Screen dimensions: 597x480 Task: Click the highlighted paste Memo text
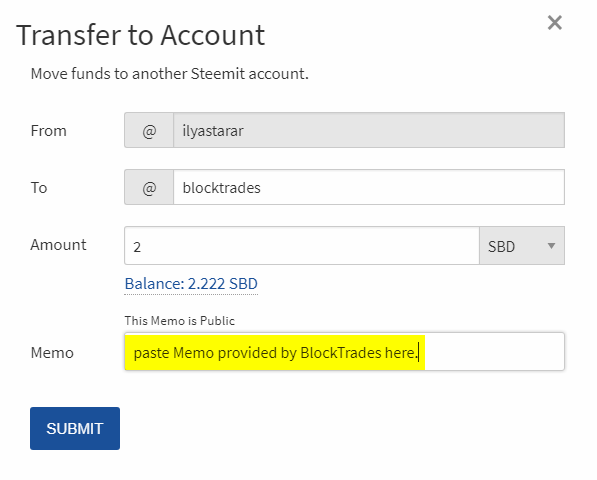click(276, 353)
